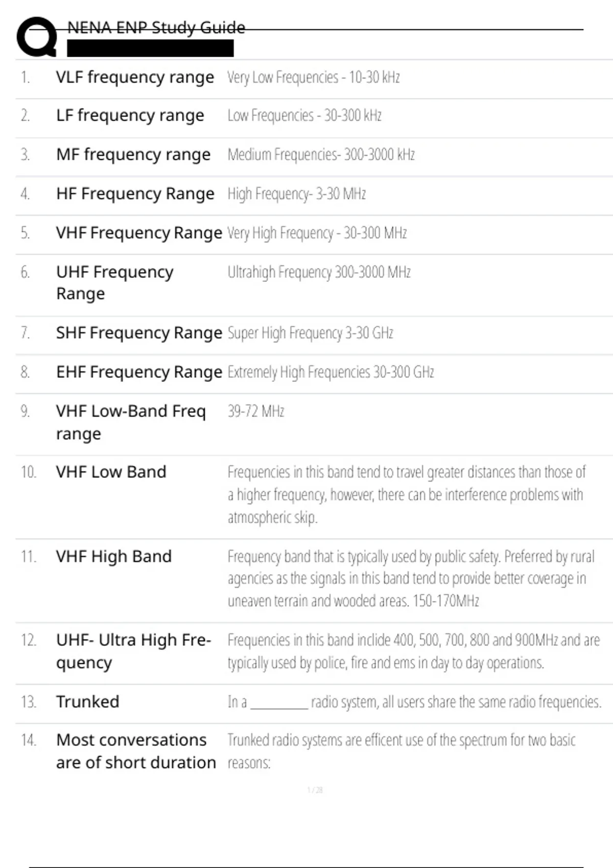Select the VHF High Band term
The image size is (613, 868).
[113, 556]
